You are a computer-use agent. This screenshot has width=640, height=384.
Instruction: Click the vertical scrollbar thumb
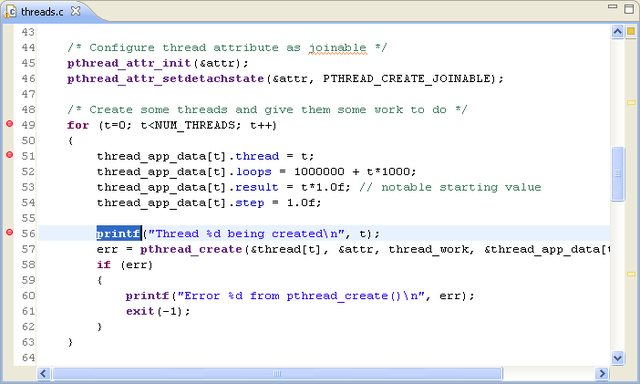(618, 174)
